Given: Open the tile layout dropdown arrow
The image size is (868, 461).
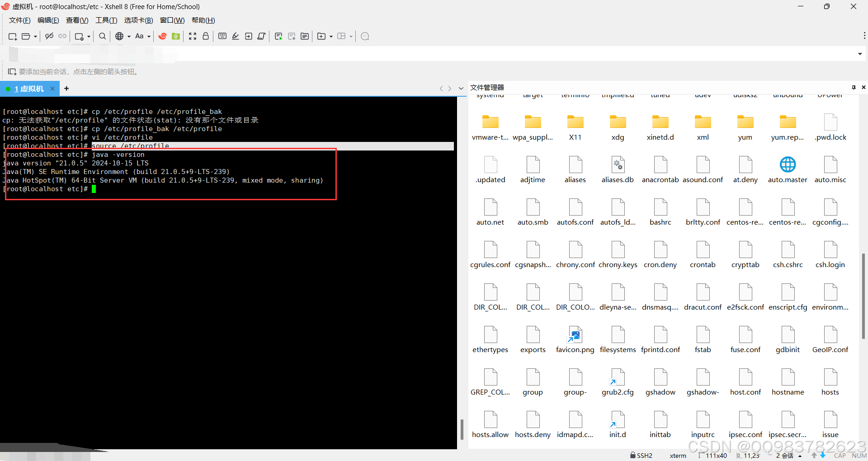Looking at the screenshot, I should [x=350, y=36].
